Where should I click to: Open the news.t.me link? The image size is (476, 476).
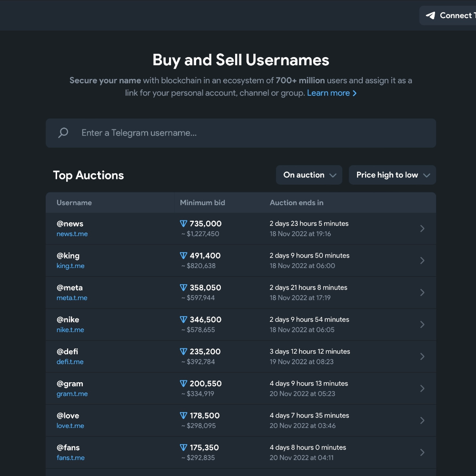pyautogui.click(x=72, y=234)
